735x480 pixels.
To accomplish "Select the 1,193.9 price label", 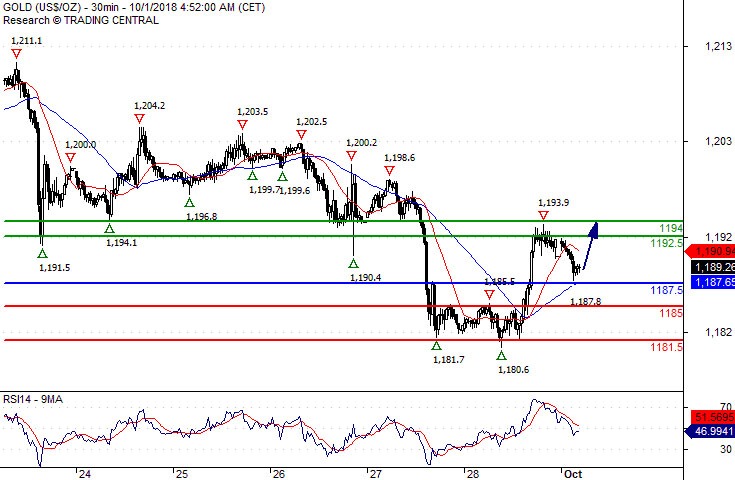I will tap(554, 202).
